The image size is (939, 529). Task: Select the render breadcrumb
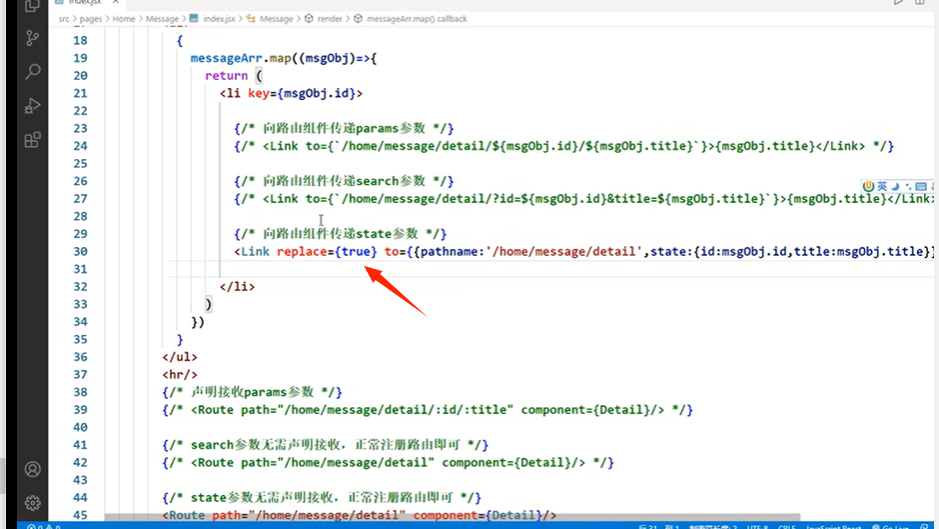coord(330,19)
